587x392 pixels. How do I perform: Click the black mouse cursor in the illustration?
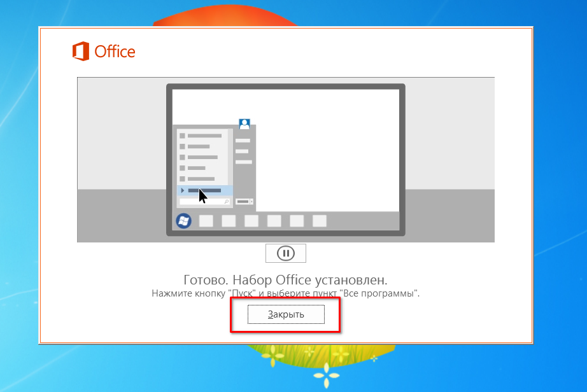pyautogui.click(x=203, y=195)
